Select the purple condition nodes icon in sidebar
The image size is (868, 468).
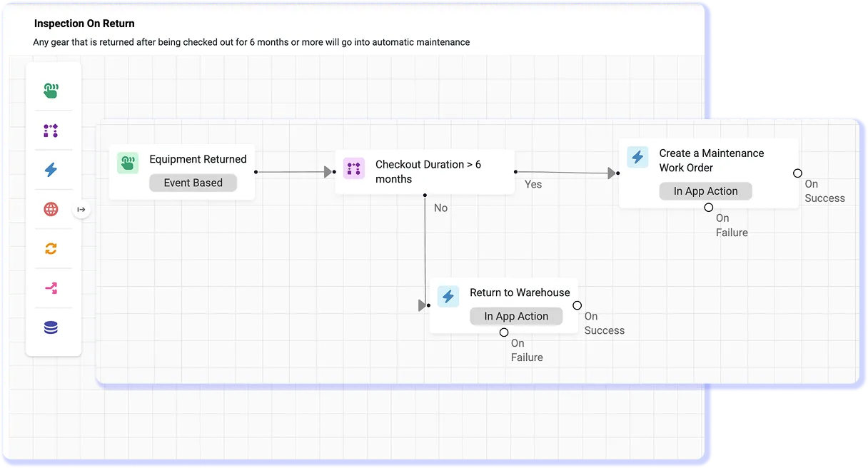(51, 131)
